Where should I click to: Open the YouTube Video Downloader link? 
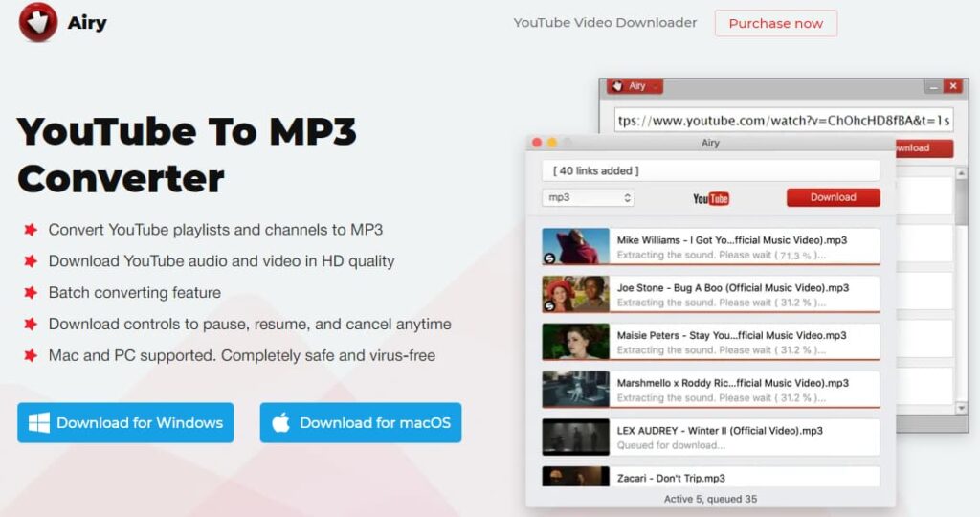pos(605,23)
